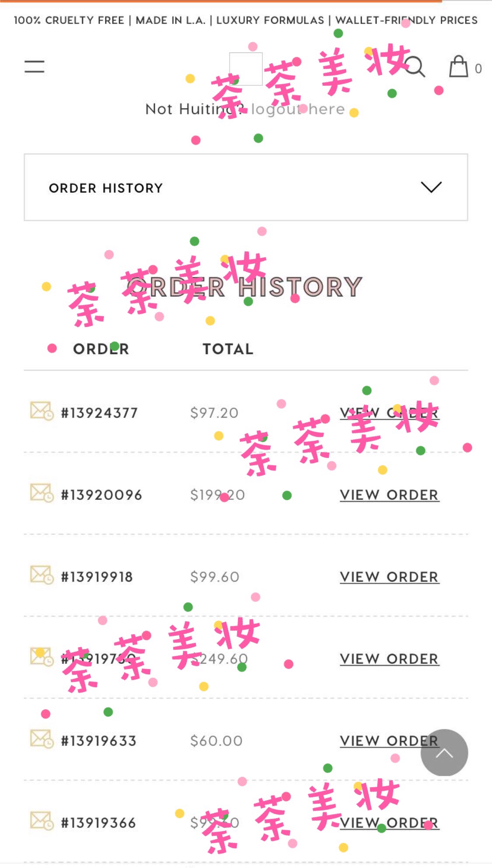Expand the Order History dropdown
This screenshot has height=868, width=492.
(x=245, y=188)
